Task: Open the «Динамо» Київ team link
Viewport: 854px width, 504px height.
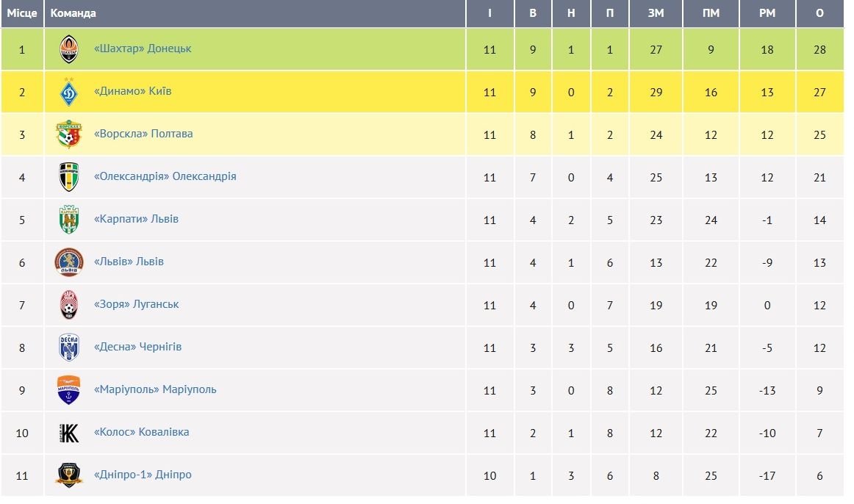Action: point(132,91)
